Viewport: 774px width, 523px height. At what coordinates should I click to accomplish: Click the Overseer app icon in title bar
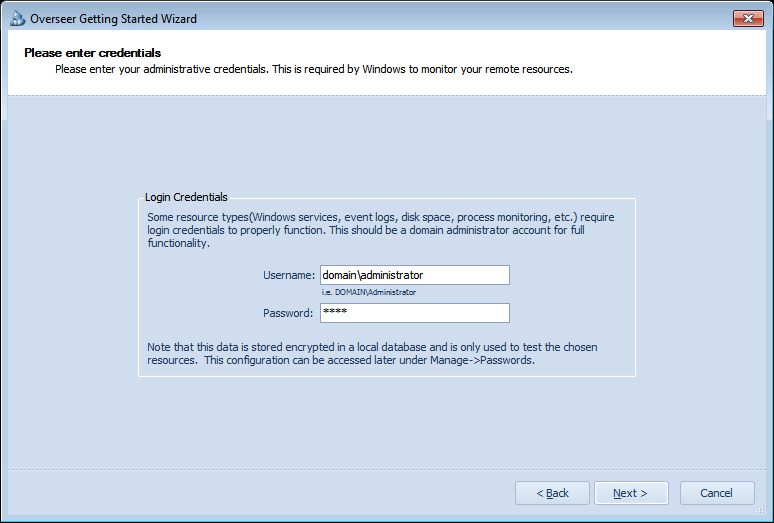pyautogui.click(x=17, y=19)
